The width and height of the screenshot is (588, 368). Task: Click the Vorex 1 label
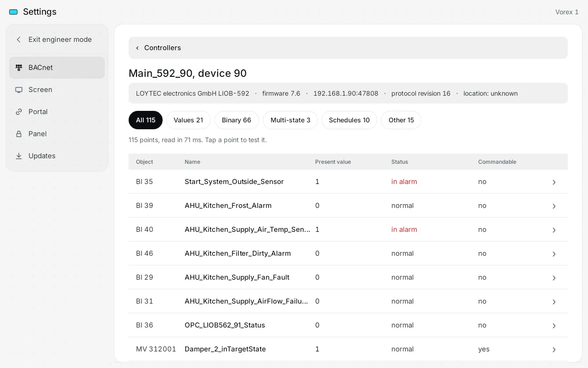click(567, 12)
